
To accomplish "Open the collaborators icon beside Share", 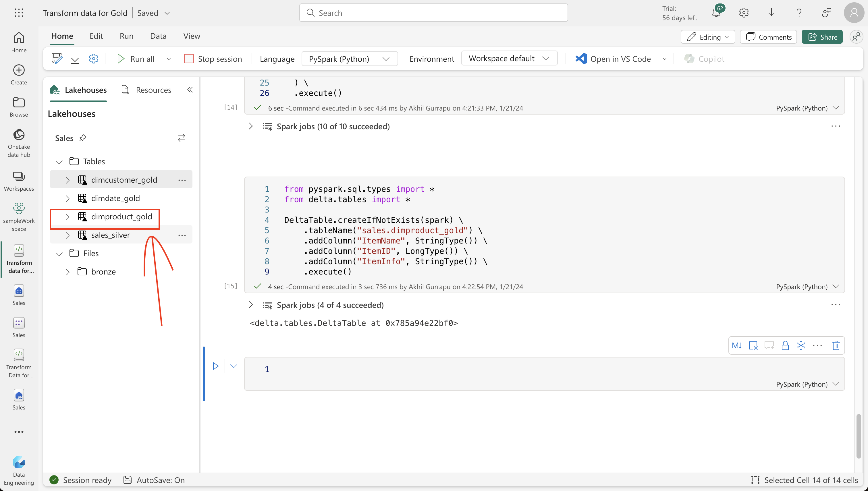I will (856, 37).
